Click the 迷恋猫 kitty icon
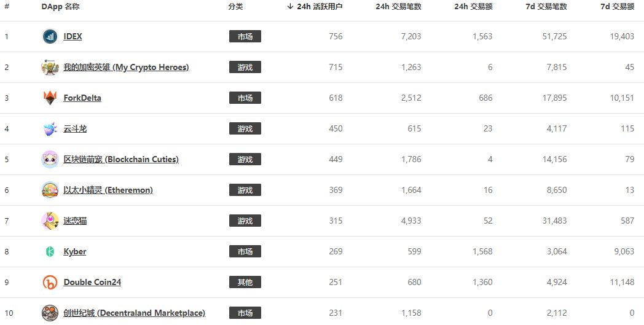 click(50, 221)
